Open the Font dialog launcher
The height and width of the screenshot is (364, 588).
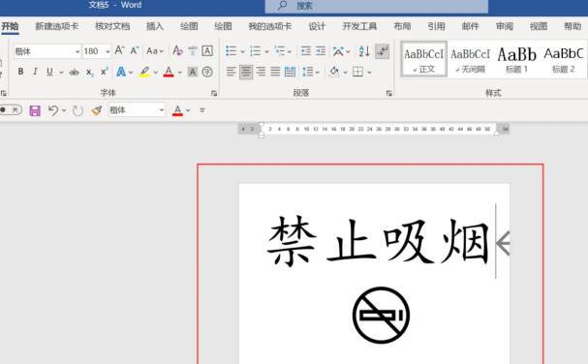click(x=214, y=93)
